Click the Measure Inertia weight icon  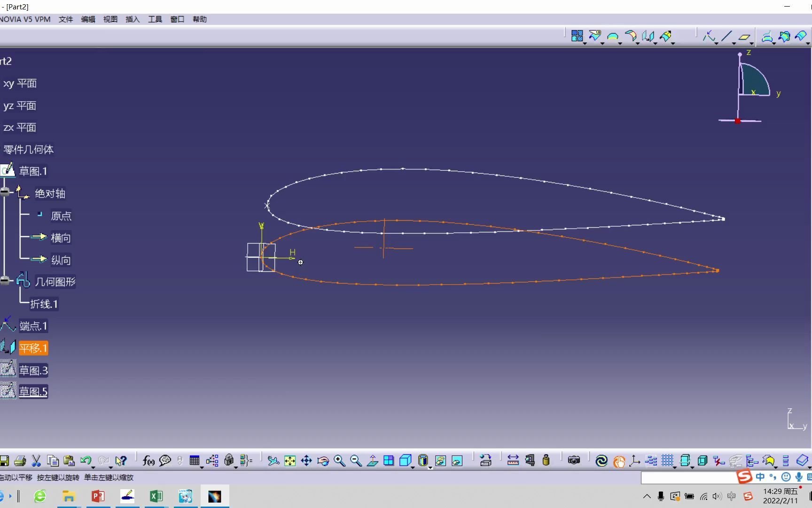(546, 460)
